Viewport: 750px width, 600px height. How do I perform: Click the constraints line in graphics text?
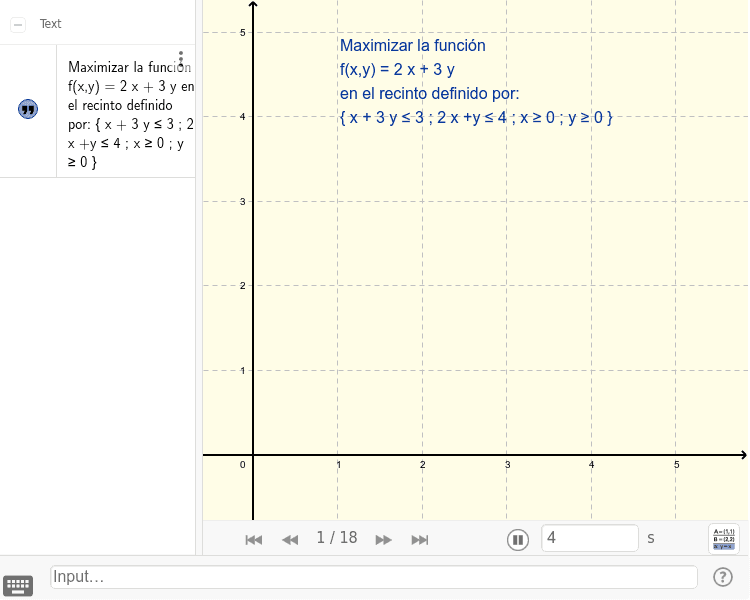pyautogui.click(x=476, y=117)
